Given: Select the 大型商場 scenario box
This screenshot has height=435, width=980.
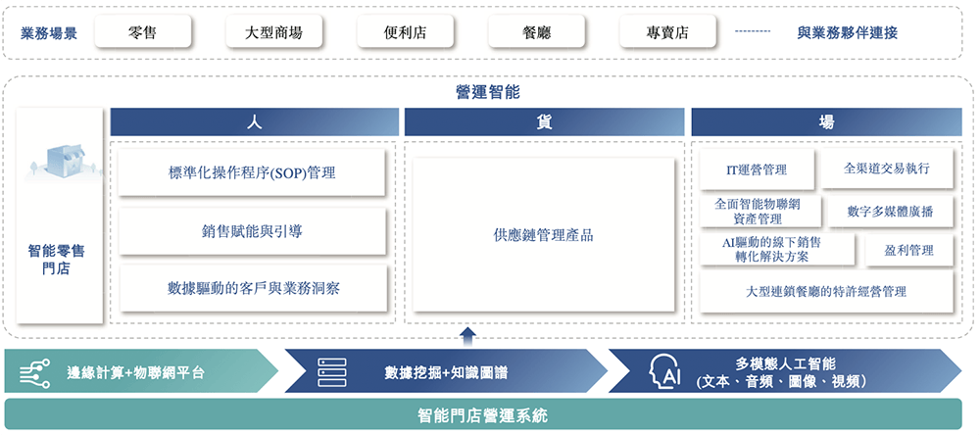Looking at the screenshot, I should [273, 32].
